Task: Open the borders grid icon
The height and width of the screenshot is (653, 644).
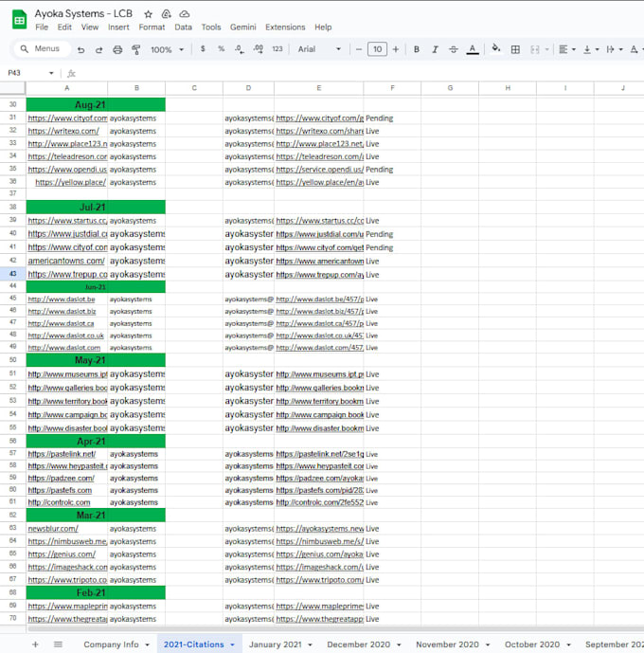Action: tap(515, 49)
